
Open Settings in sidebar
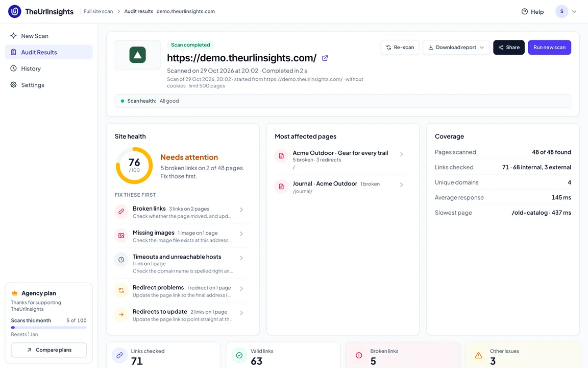click(x=49, y=85)
